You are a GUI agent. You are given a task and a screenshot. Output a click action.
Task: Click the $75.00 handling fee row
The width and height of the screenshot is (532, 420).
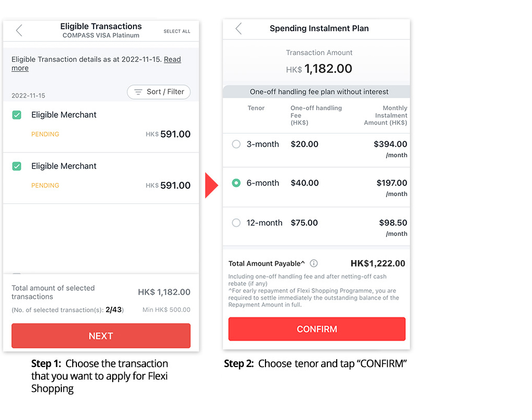pyautogui.click(x=304, y=223)
